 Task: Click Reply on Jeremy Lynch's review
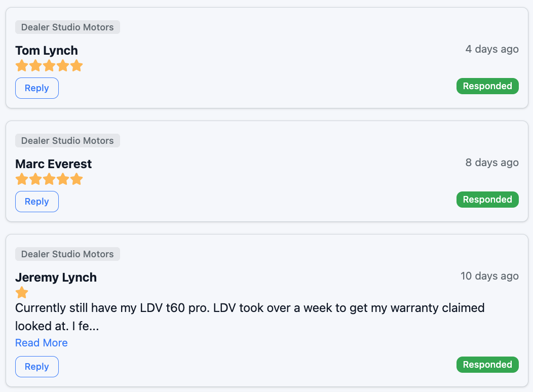click(x=37, y=367)
